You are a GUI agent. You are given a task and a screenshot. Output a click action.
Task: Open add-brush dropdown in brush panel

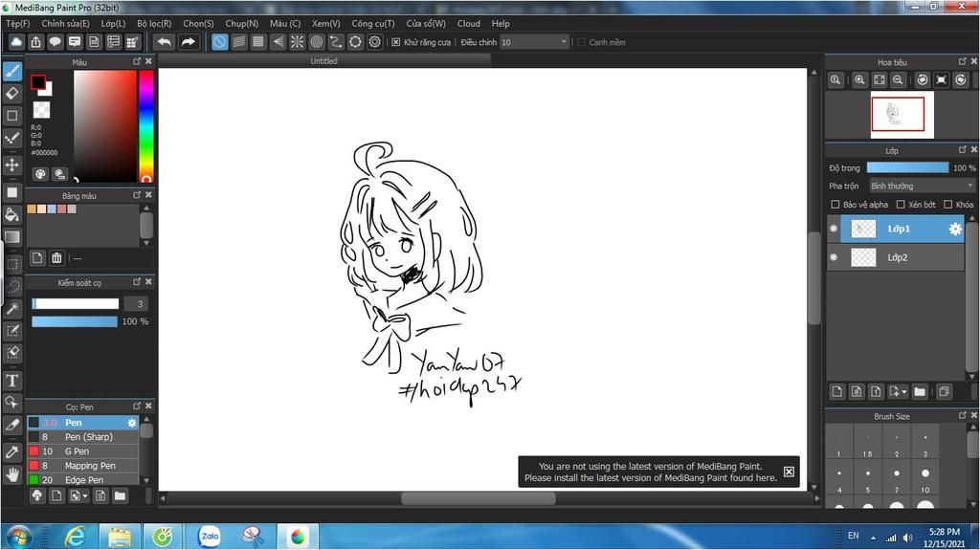point(85,496)
